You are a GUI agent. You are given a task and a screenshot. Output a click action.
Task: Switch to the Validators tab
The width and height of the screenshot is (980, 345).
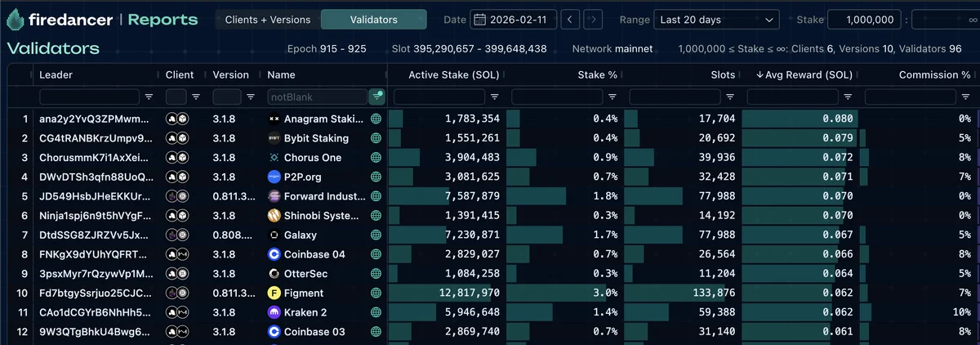point(373,19)
